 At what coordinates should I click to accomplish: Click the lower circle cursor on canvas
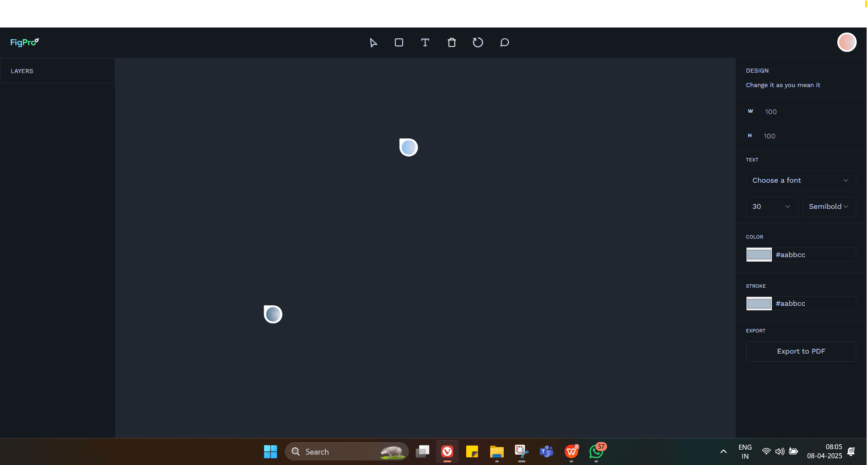(273, 314)
